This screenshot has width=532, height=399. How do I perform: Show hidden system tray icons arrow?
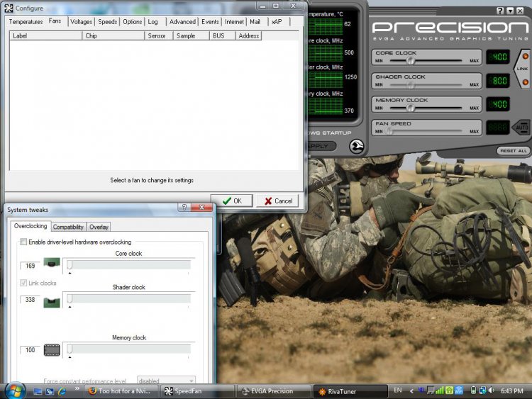pos(411,391)
